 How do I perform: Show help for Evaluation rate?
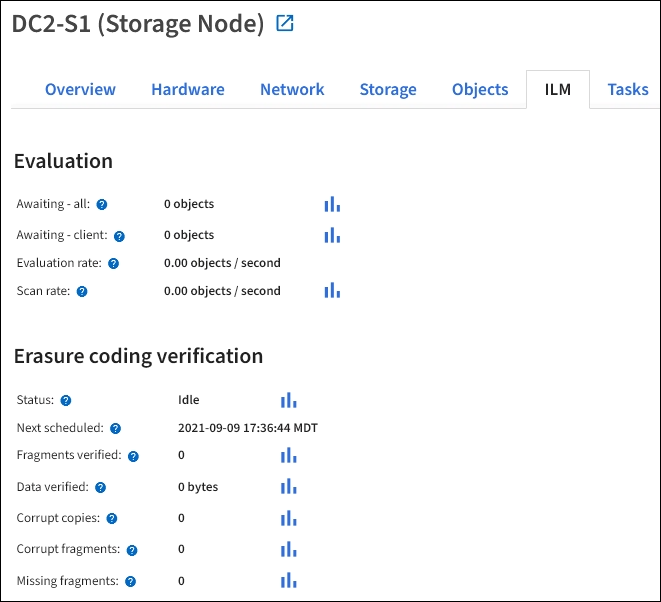(x=113, y=264)
